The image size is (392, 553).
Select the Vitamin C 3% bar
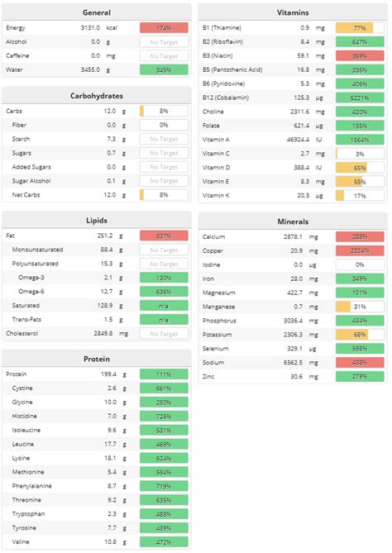coord(360,154)
